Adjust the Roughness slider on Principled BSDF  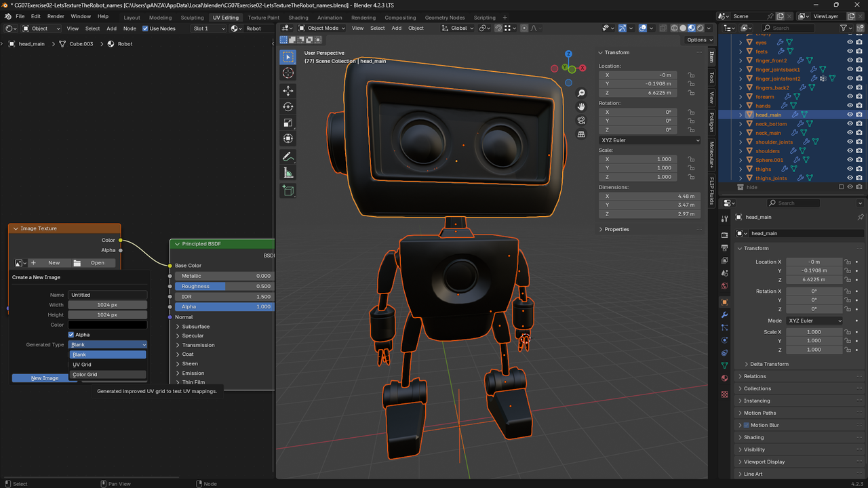click(x=224, y=286)
